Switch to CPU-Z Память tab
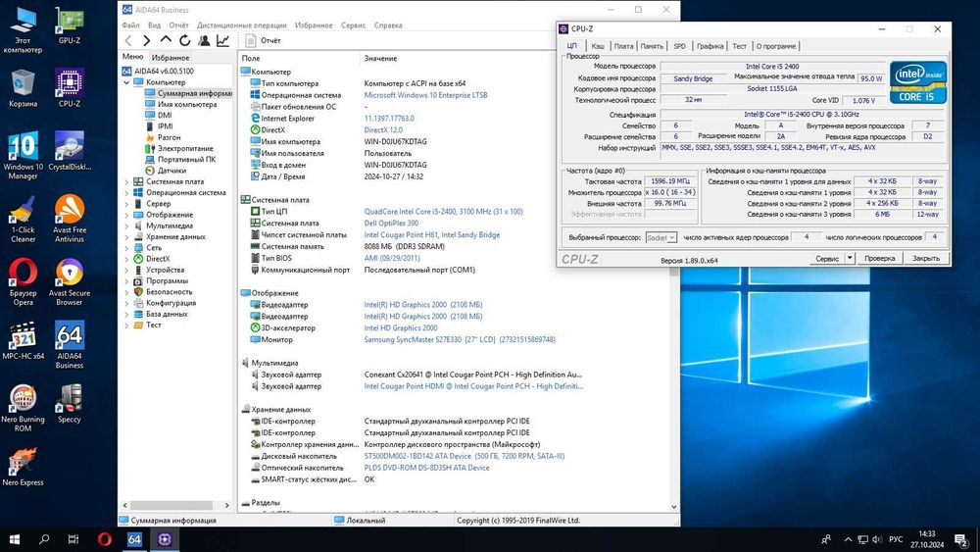 coord(652,46)
